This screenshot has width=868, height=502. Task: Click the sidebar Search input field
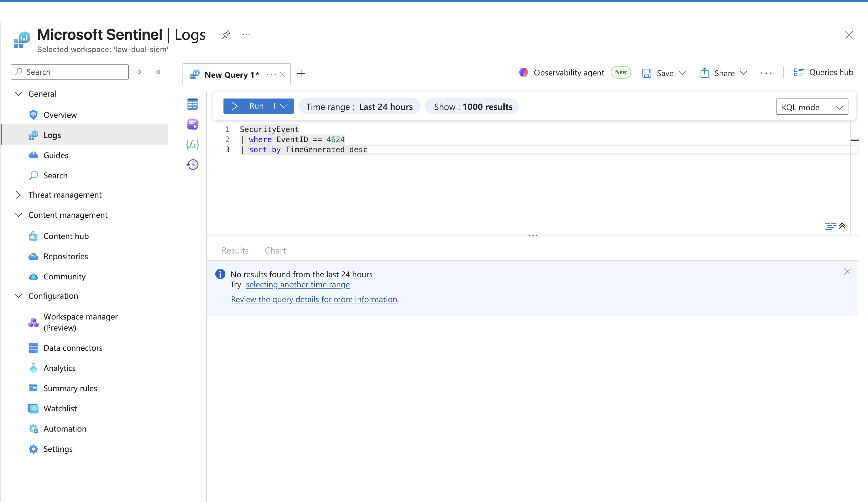pos(70,72)
